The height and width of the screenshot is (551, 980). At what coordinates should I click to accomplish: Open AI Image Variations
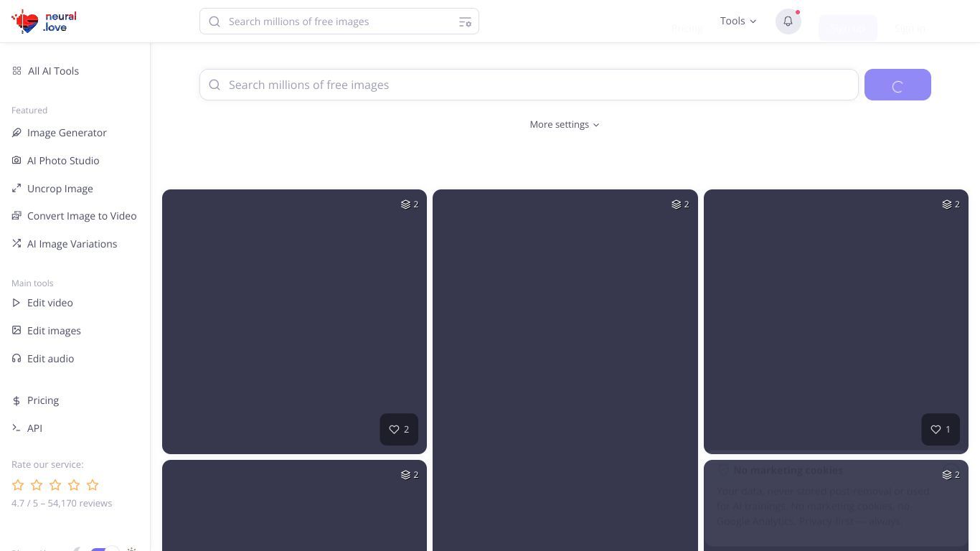(65, 244)
